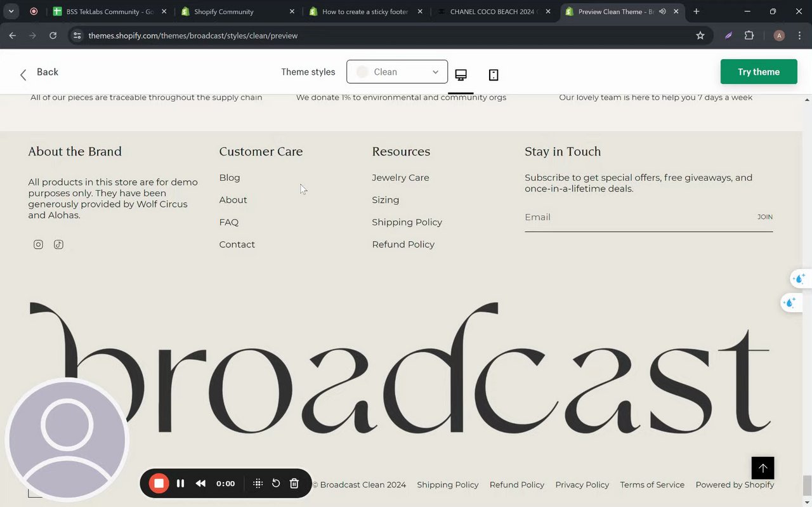Open Refund Policy under Resources

403,244
